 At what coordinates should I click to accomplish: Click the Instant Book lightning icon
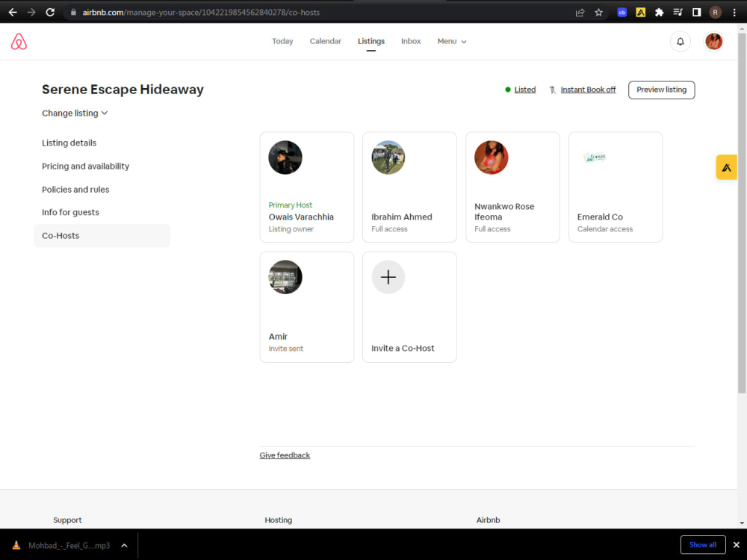(552, 90)
